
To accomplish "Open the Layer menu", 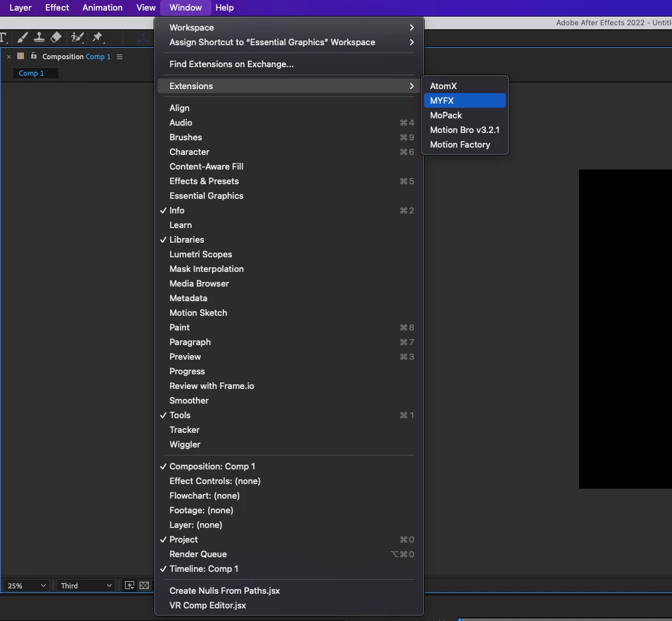I will coord(21,8).
